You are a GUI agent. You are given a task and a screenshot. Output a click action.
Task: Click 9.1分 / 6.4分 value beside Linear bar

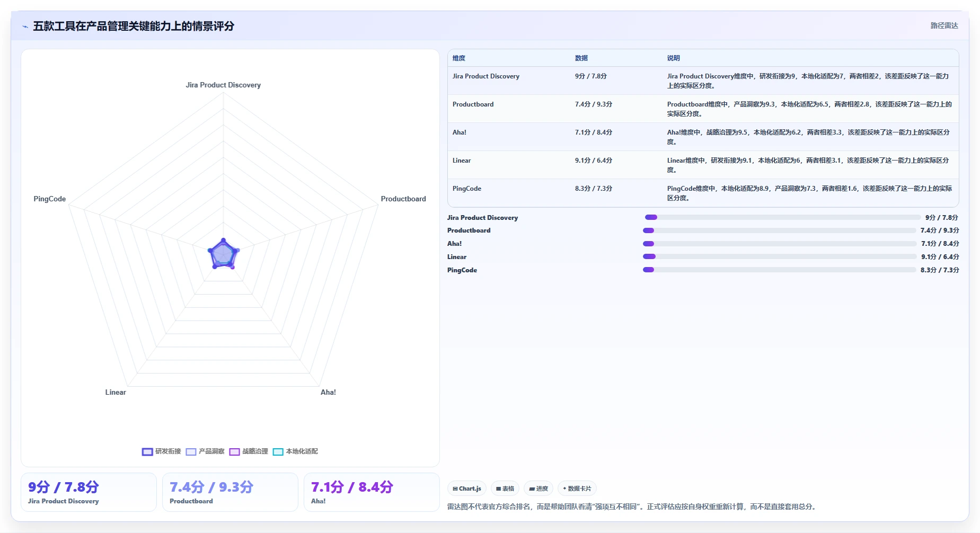pyautogui.click(x=940, y=257)
